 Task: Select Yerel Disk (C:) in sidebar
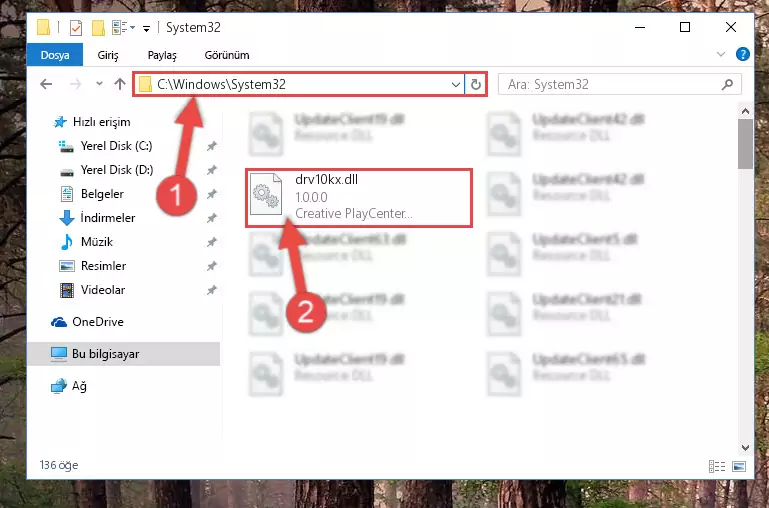click(x=116, y=146)
